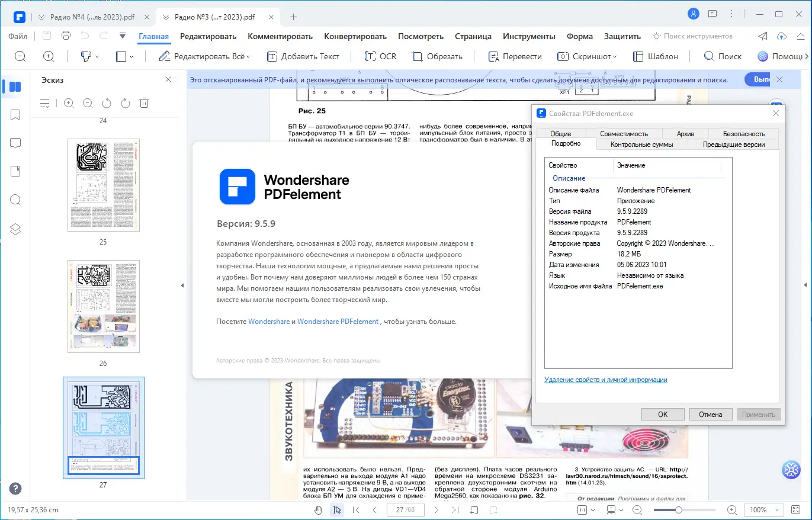Open the Редактировать ribbon tab
The height and width of the screenshot is (520, 812).
pos(208,36)
